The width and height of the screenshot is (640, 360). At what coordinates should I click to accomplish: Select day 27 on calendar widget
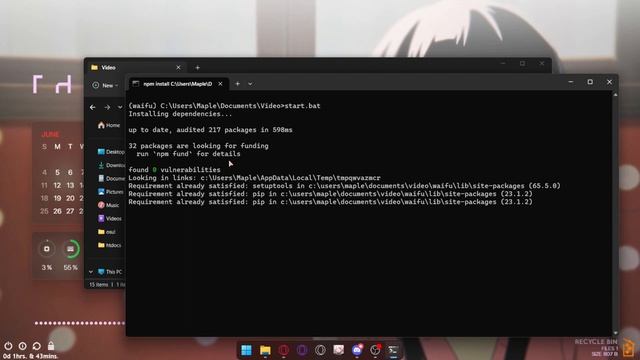pyautogui.click(x=70, y=211)
